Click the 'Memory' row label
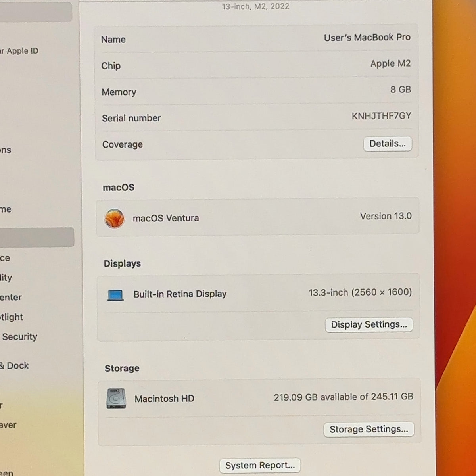Screen dimensions: 476x476 119,92
